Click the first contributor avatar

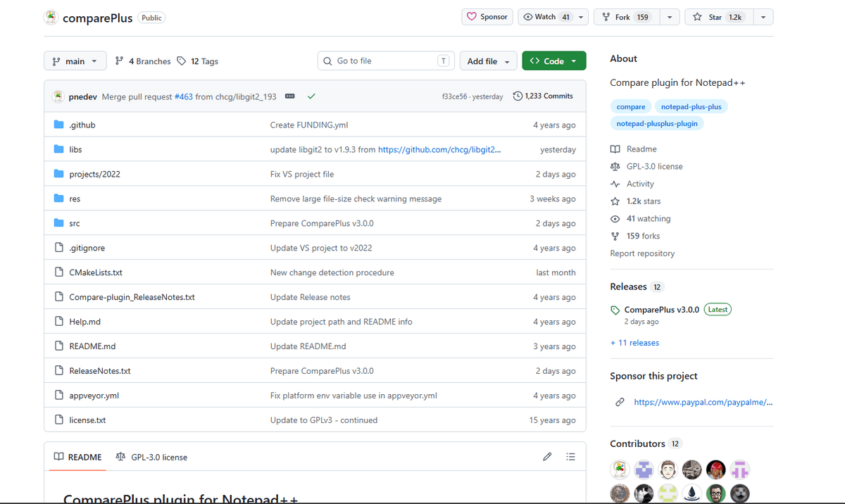(x=620, y=469)
